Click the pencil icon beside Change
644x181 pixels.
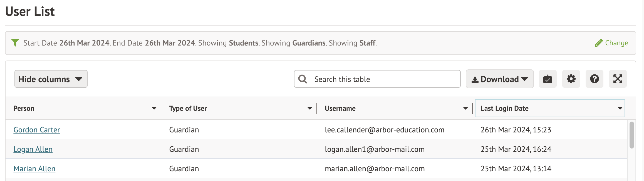tap(599, 43)
